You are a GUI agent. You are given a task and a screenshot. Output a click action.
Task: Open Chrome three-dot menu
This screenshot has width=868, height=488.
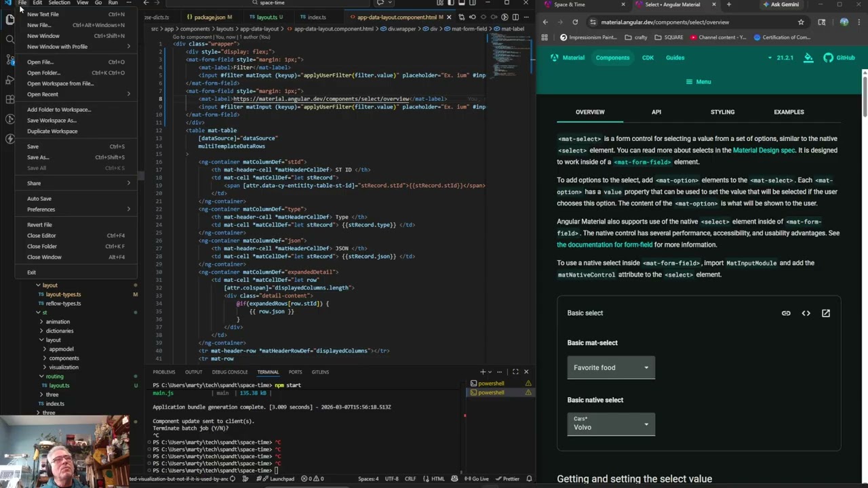point(859,22)
